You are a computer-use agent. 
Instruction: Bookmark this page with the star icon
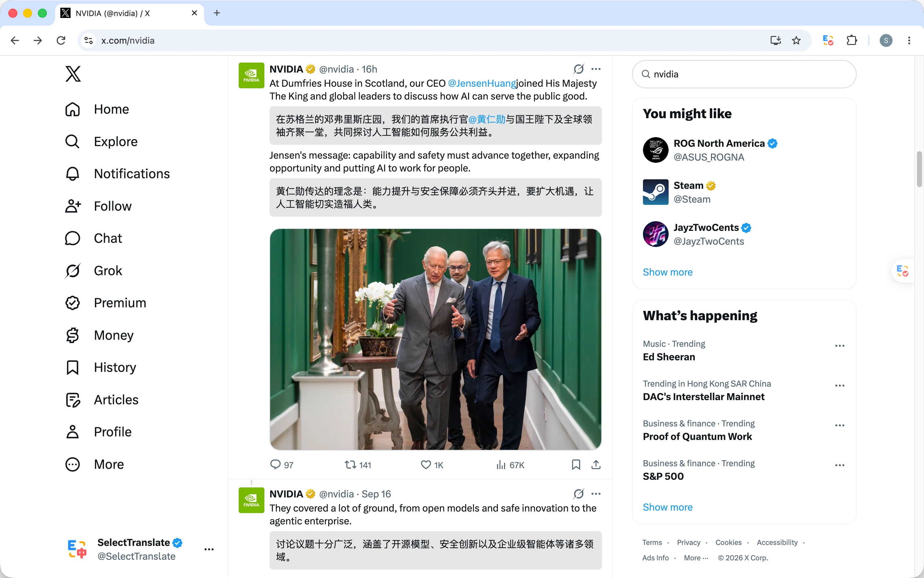(x=796, y=40)
